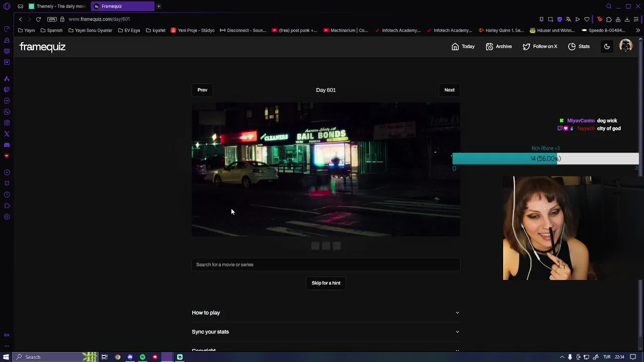The image size is (644, 362).
Task: Open the Stats page
Action: [x=579, y=46]
